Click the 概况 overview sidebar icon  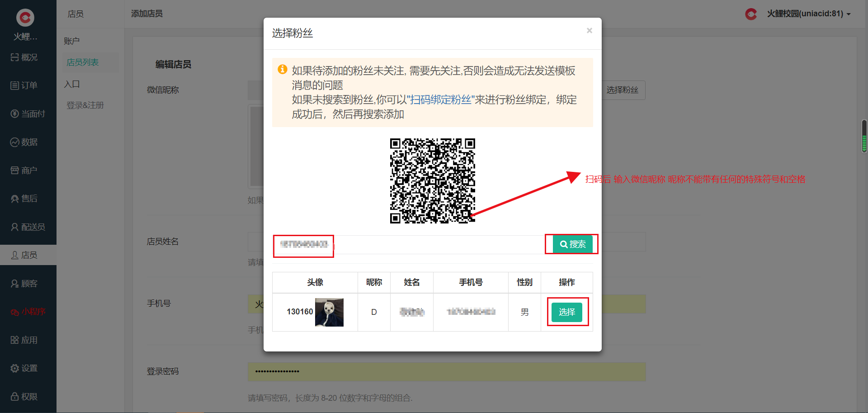click(14, 57)
